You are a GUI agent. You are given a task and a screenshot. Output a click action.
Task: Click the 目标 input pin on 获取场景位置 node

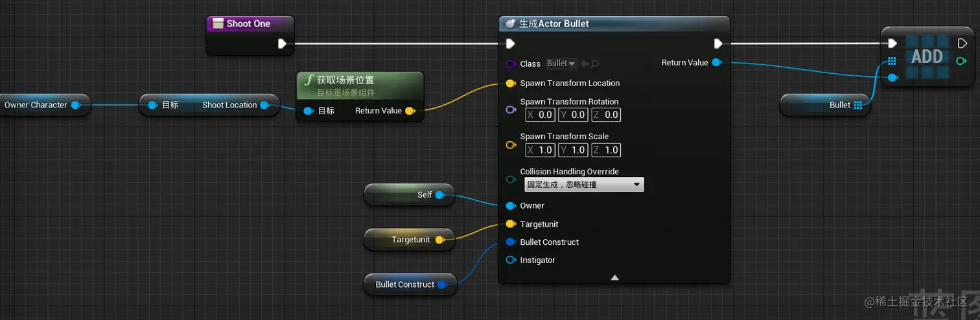click(x=309, y=111)
